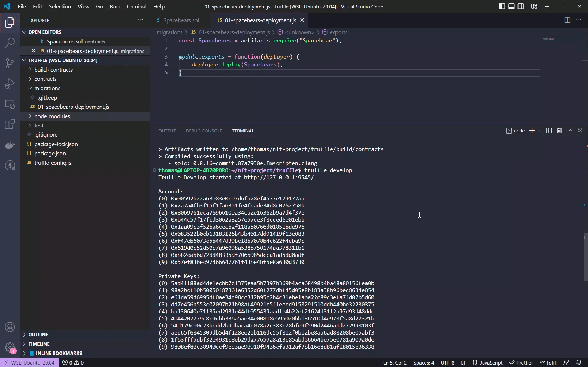Open the File menu
The width and height of the screenshot is (588, 367).
point(22,6)
